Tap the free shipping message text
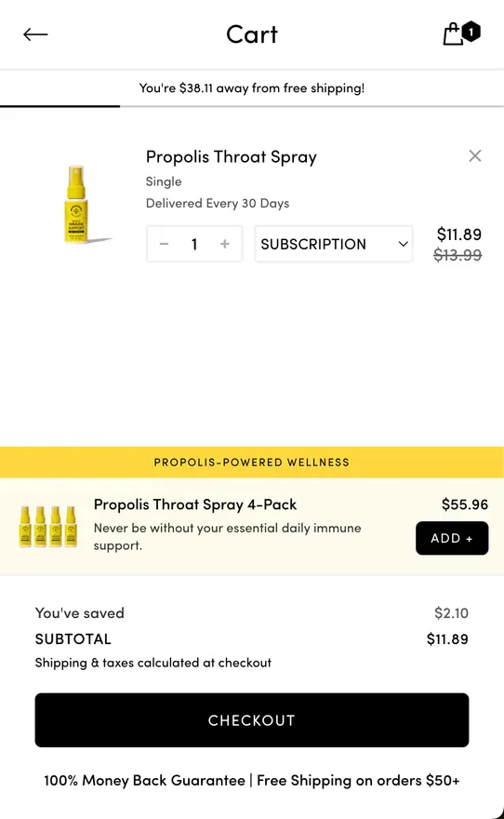Viewport: 504px width, 819px height. tap(252, 87)
